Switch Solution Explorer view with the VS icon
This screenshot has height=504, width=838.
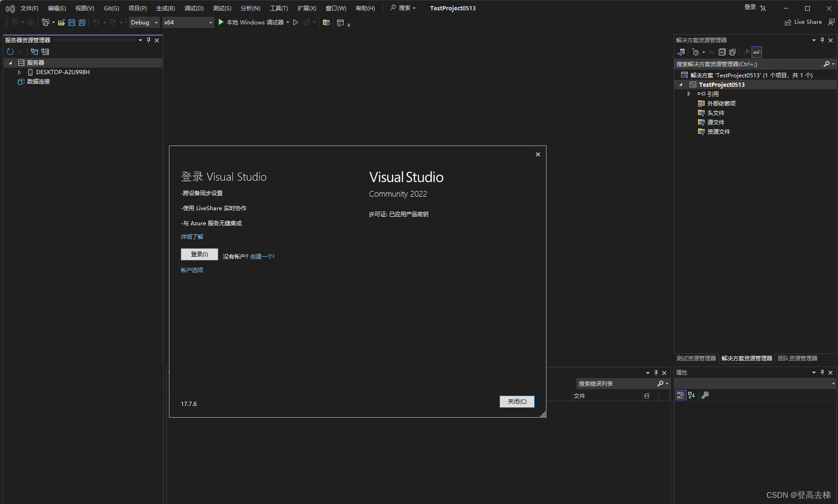(681, 52)
